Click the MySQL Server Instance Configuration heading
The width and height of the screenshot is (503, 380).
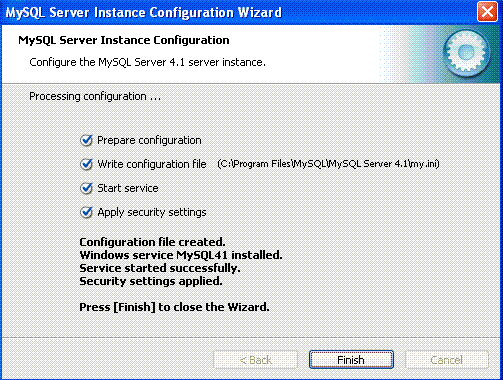[124, 40]
